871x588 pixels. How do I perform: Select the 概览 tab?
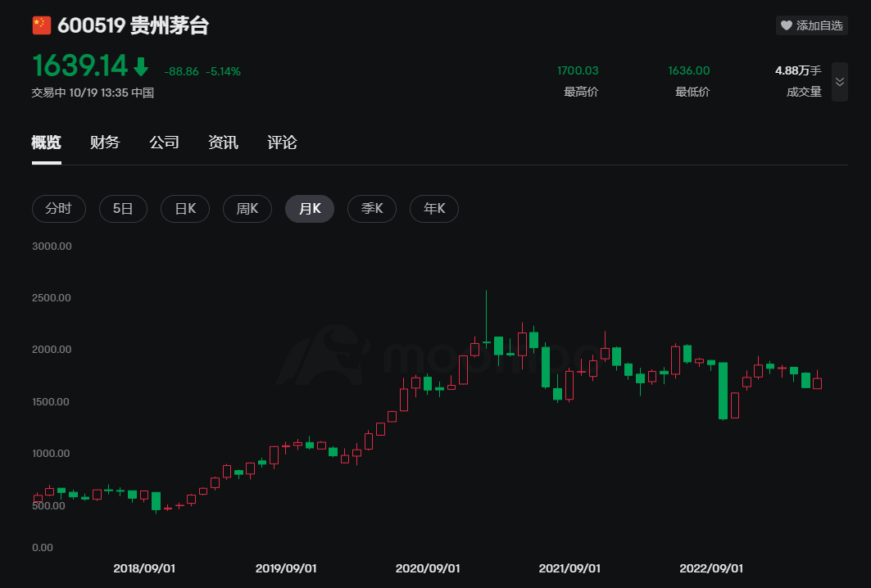[46, 142]
